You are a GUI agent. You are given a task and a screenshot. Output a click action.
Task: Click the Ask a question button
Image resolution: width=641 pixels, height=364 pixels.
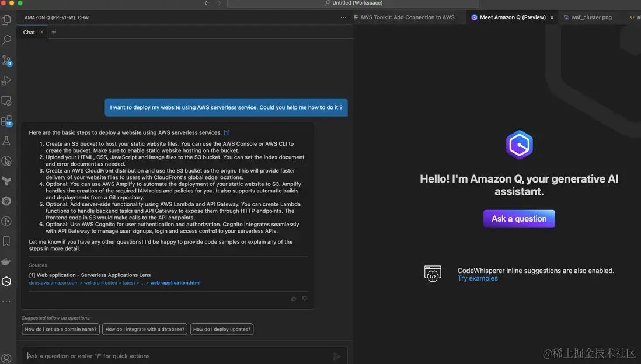point(519,219)
